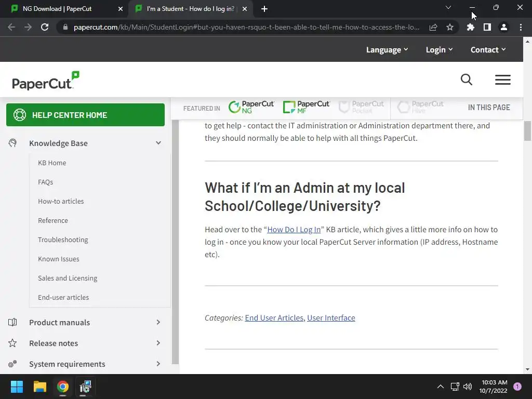Click the address bar URL field
Image resolution: width=532 pixels, height=399 pixels.
246,27
